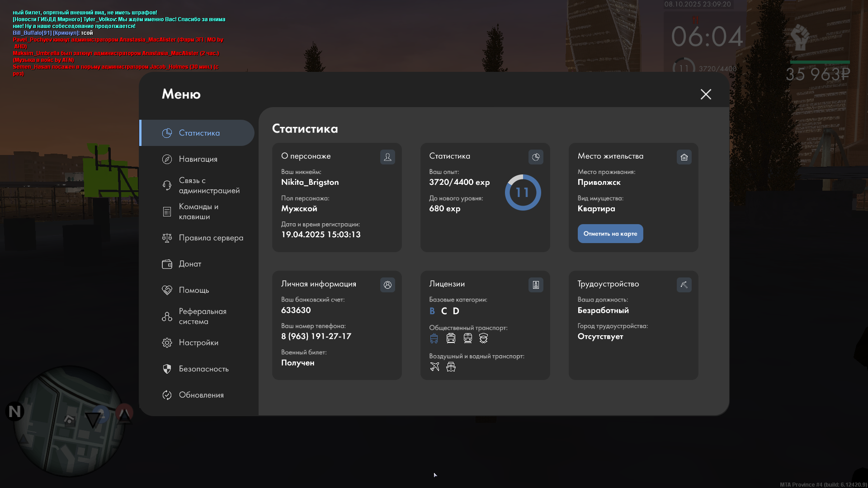
Task: Click the pie chart icon in Статистика card
Action: [x=536, y=157]
